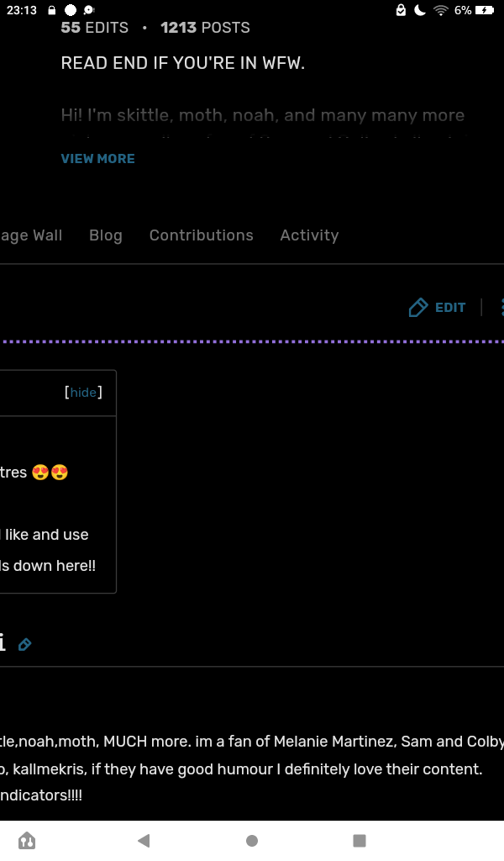Open the accessibility icon in navigation bar
The width and height of the screenshot is (504, 861).
(x=27, y=841)
